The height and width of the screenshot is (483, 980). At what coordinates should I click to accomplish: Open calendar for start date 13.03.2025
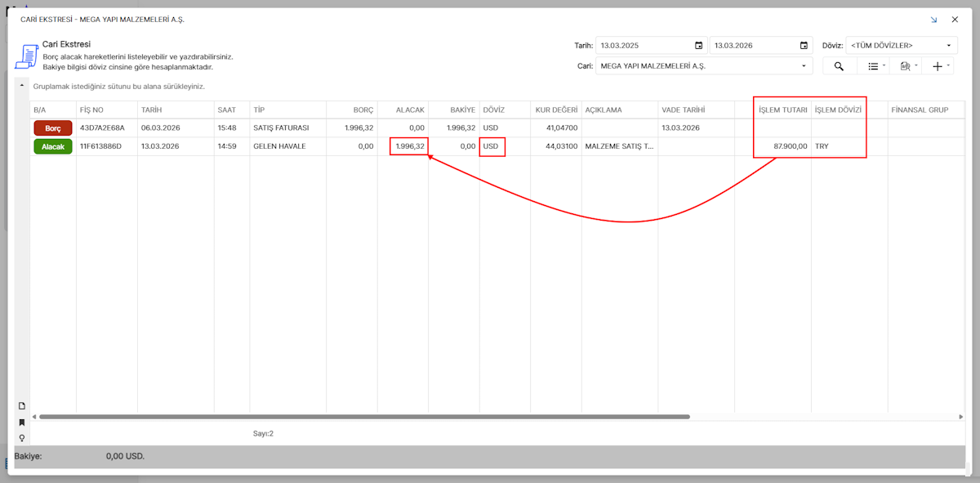coord(698,46)
